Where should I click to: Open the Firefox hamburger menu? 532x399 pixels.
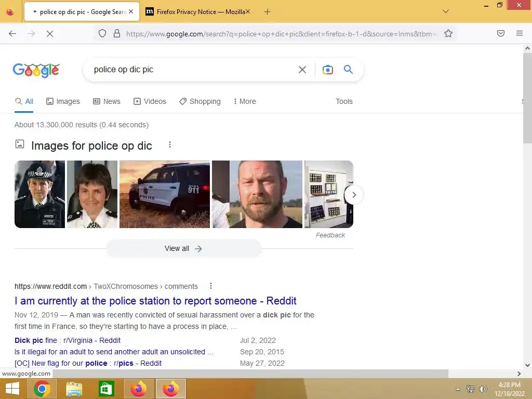pos(520,33)
